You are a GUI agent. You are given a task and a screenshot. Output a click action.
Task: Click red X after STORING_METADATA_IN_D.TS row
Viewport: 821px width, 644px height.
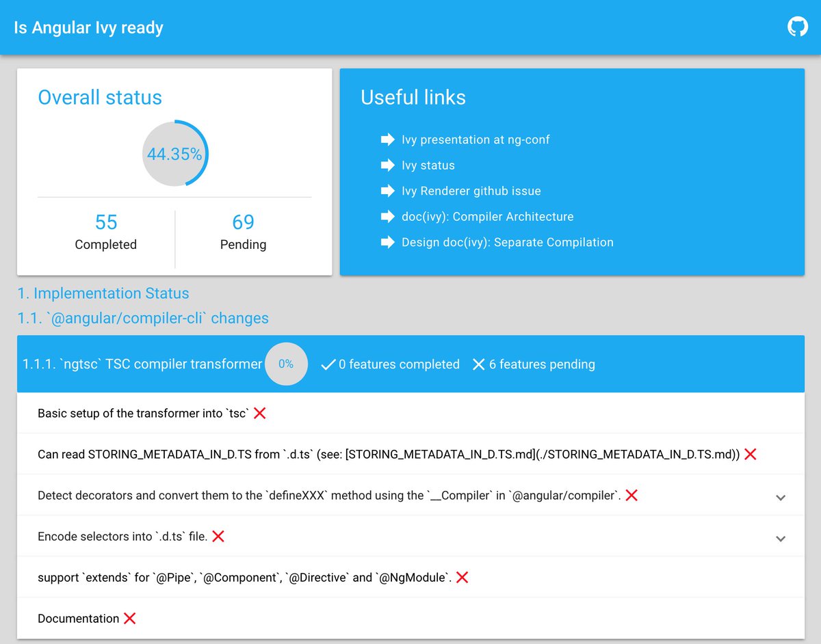click(x=751, y=454)
